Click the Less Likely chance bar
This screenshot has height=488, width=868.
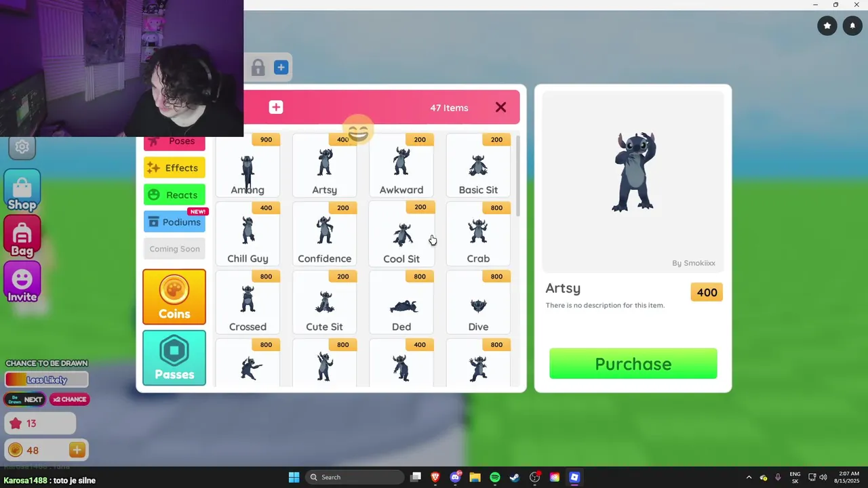pos(46,380)
